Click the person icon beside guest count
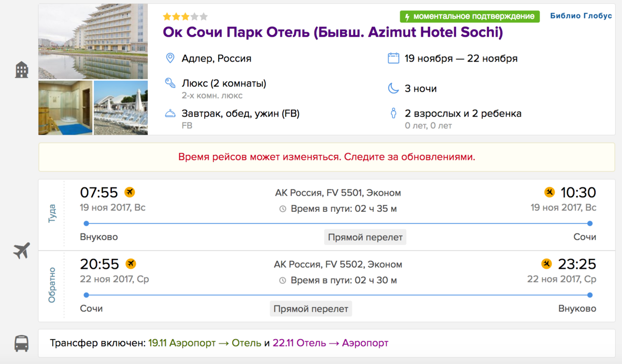 pos(393,113)
